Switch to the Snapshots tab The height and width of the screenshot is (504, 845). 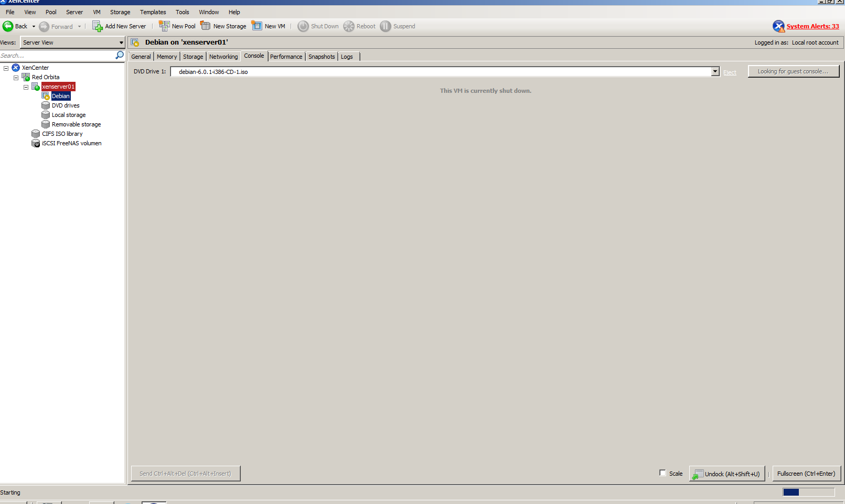[321, 57]
